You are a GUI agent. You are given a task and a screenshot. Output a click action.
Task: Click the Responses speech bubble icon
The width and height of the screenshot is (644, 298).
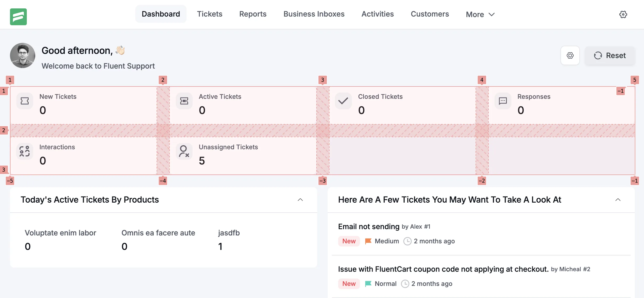pos(503,101)
